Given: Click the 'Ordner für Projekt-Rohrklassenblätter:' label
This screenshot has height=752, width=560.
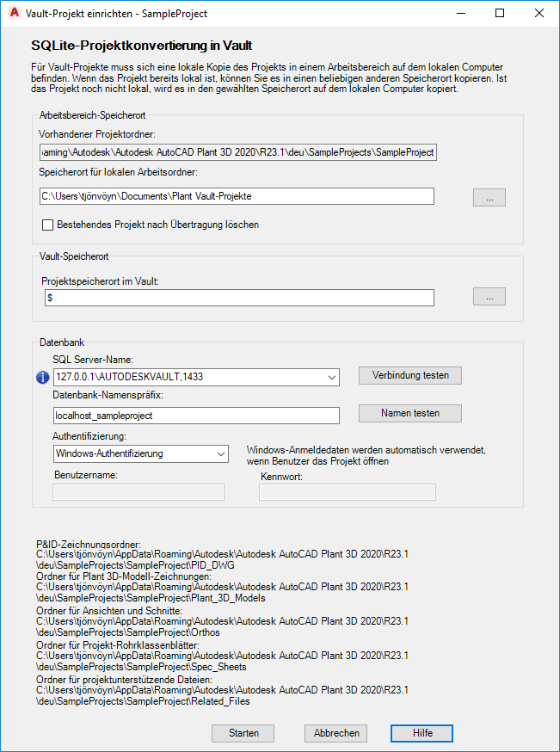Looking at the screenshot, I should pos(118,645).
